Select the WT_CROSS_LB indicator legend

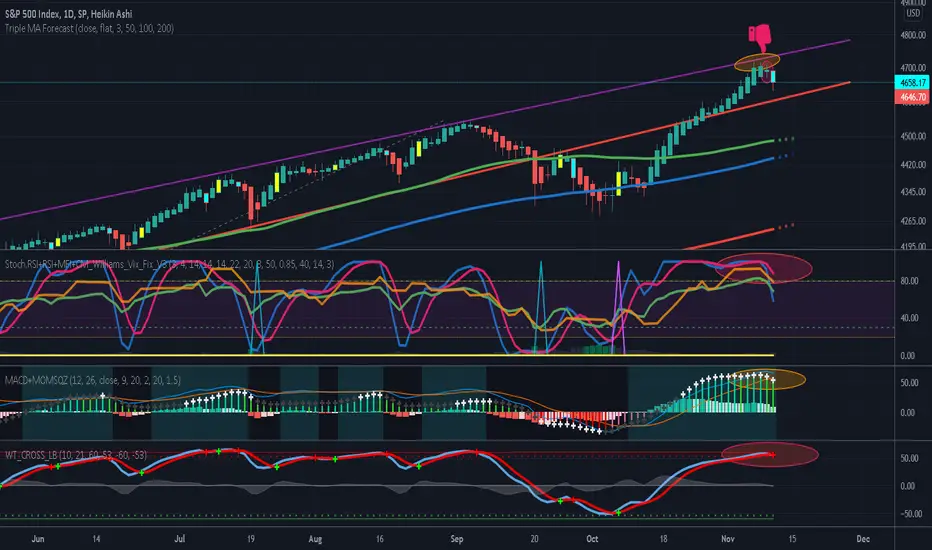(x=75, y=455)
